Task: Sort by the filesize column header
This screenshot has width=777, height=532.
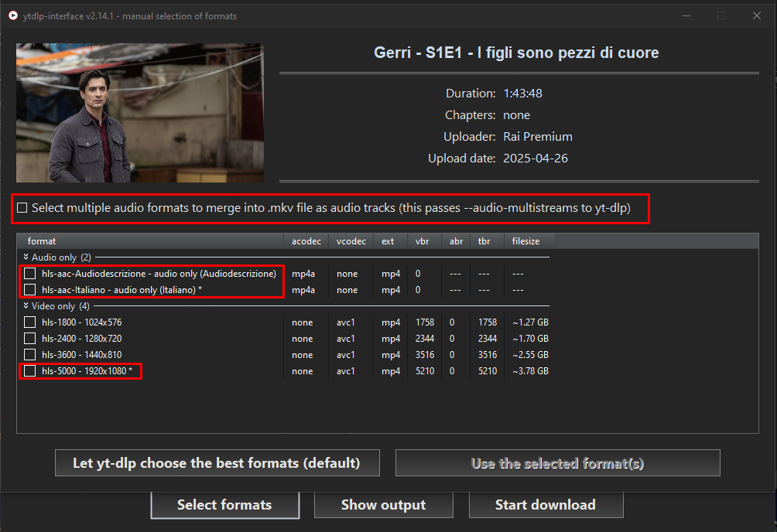Action: click(529, 241)
